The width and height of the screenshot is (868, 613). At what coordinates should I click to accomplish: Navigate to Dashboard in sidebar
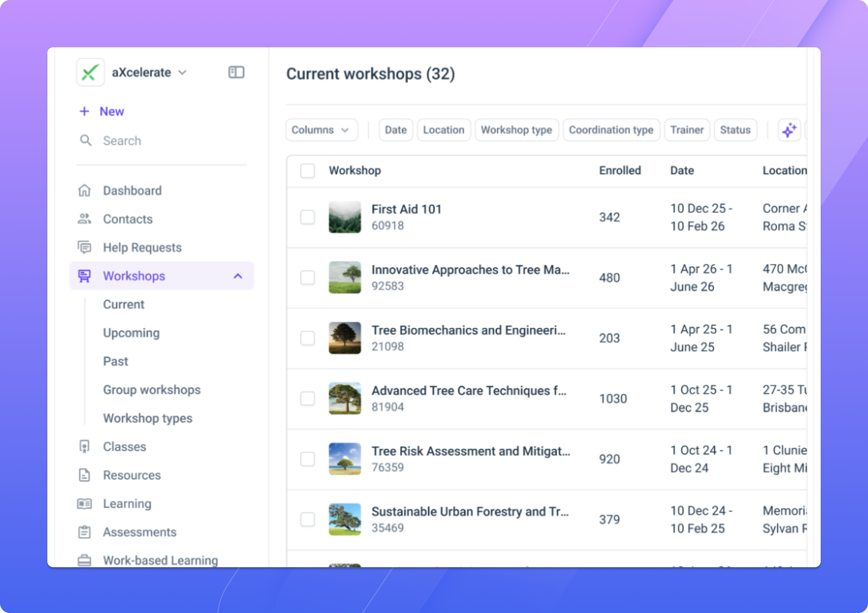(x=132, y=190)
